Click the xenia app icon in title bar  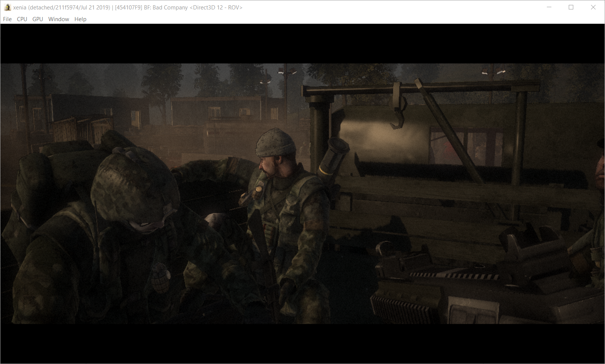pyautogui.click(x=8, y=7)
